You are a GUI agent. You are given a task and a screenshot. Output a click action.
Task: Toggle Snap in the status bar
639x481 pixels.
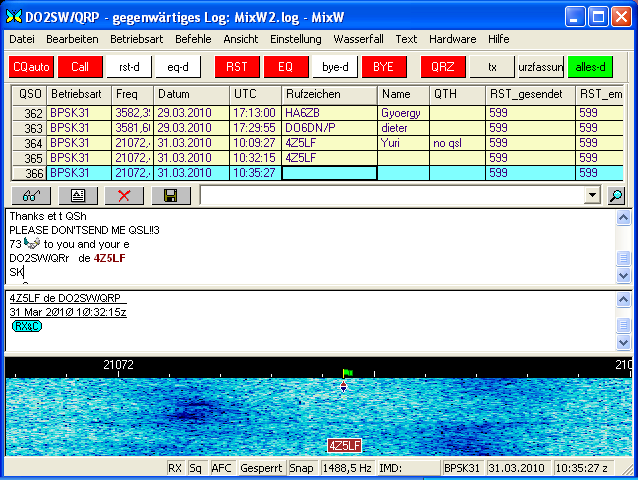pos(301,468)
